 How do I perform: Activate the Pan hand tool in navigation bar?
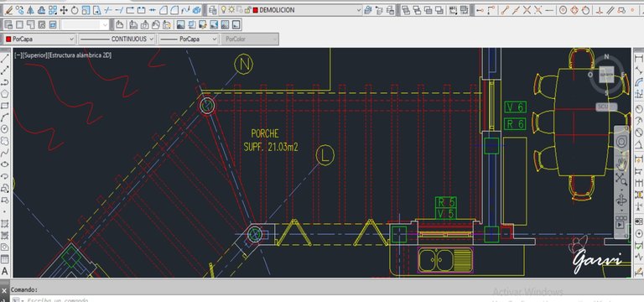pos(622,163)
